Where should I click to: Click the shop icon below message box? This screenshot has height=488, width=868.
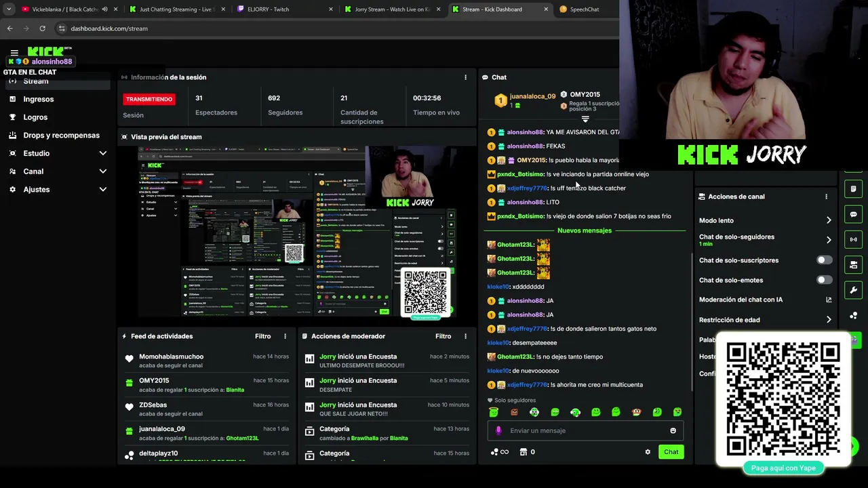(524, 452)
